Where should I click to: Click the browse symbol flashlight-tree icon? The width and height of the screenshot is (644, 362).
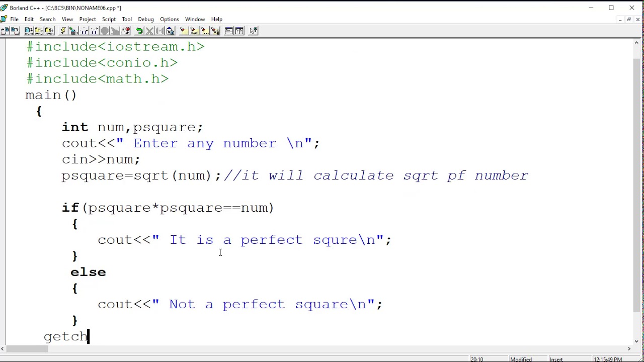click(x=215, y=31)
